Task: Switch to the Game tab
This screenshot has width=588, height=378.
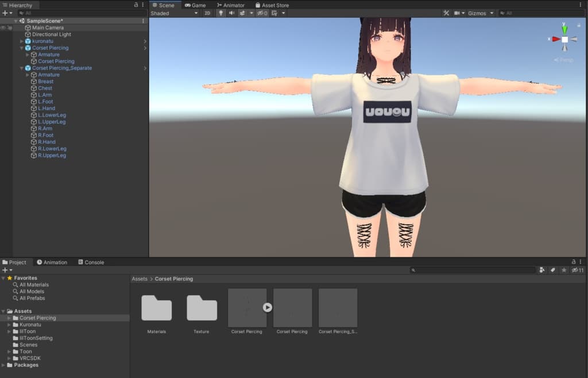Action: (195, 5)
